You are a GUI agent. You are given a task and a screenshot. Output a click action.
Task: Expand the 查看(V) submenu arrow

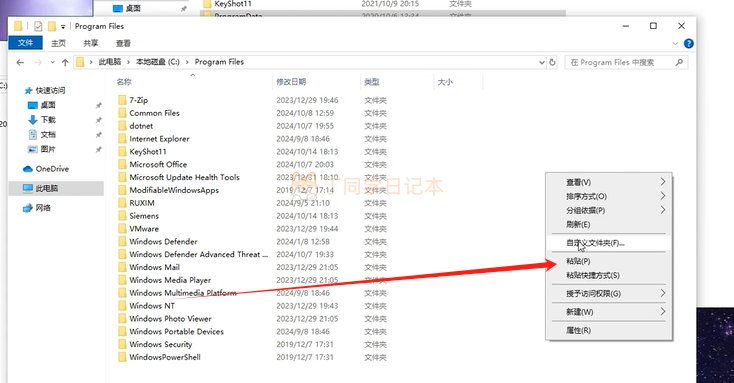[663, 182]
